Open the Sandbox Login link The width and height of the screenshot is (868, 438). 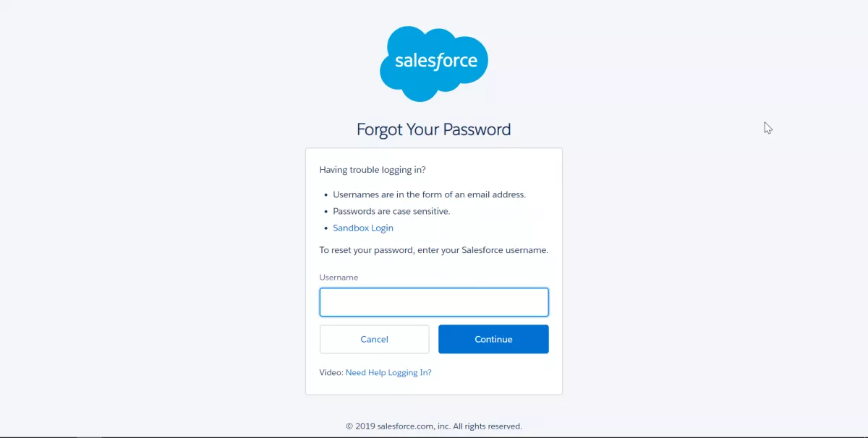pyautogui.click(x=363, y=228)
